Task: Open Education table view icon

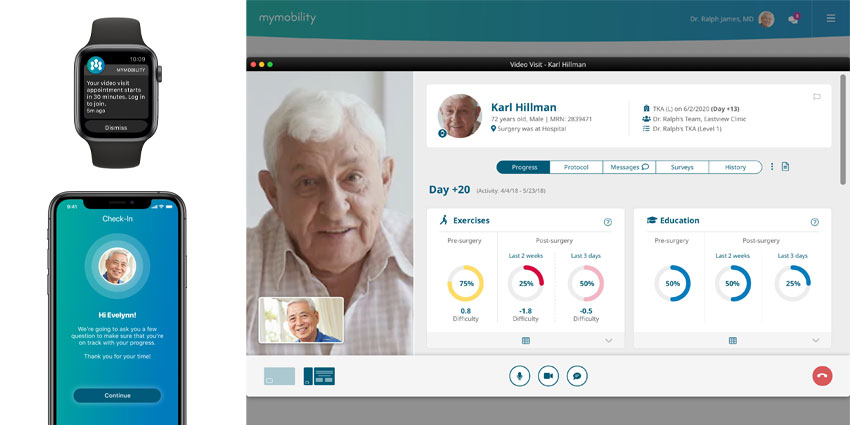Action: pos(732,340)
